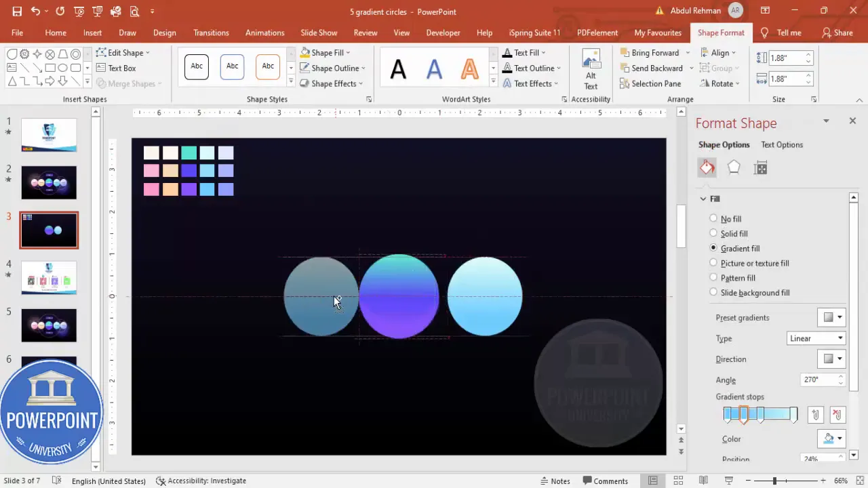868x488 pixels.
Task: Click Accessibility: Investigate status
Action: (x=201, y=481)
